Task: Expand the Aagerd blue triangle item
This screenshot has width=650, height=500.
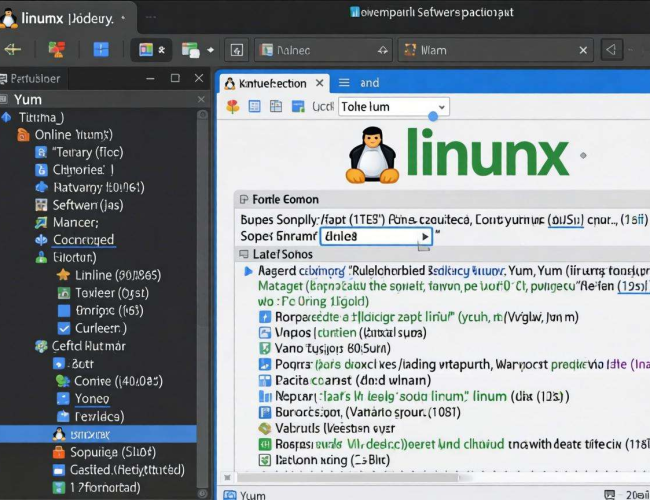Action: 248,271
